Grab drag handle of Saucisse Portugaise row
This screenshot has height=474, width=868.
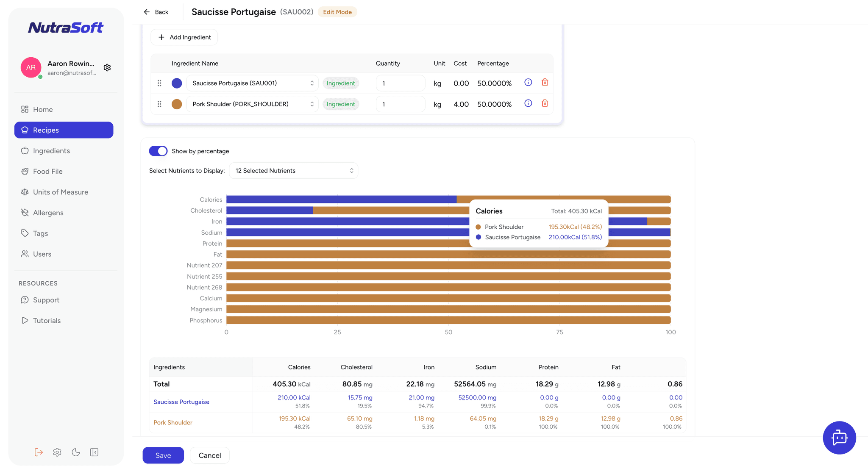159,83
